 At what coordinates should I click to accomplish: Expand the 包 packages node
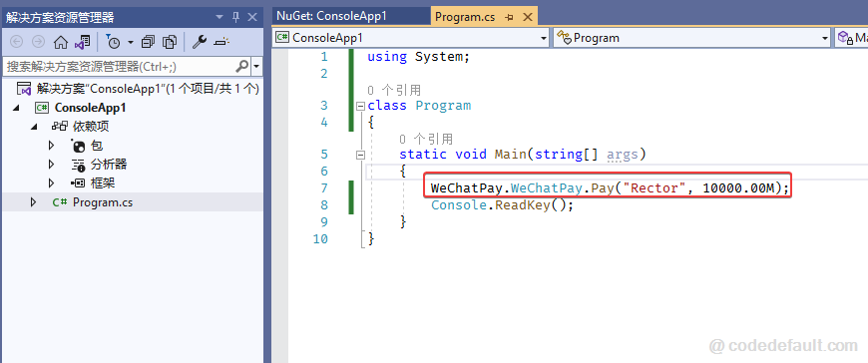[52, 146]
